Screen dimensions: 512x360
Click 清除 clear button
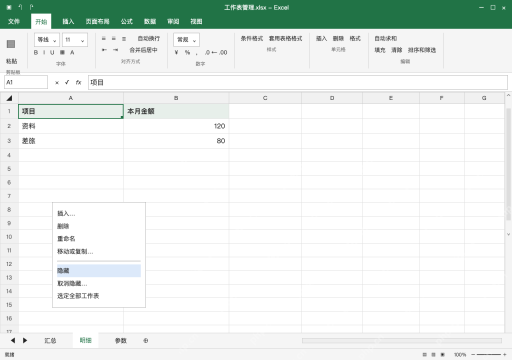click(x=397, y=50)
